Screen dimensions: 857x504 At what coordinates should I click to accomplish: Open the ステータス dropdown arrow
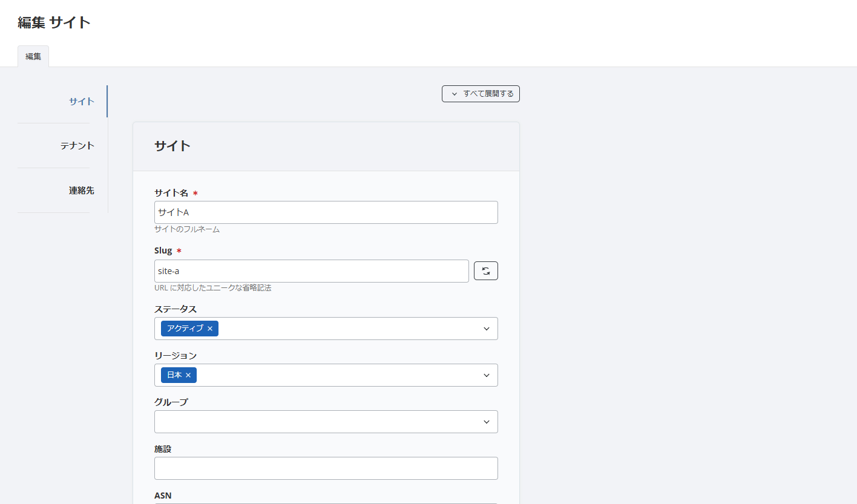click(487, 329)
